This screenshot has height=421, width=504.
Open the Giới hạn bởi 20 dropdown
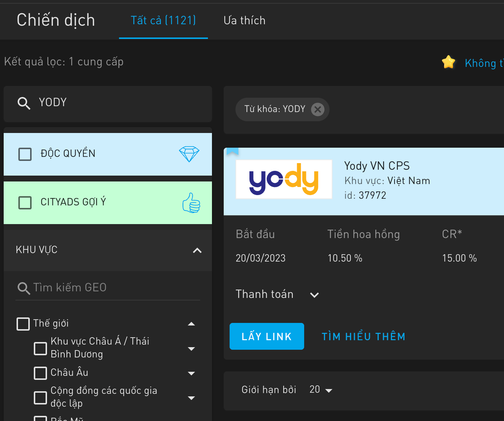pos(321,390)
